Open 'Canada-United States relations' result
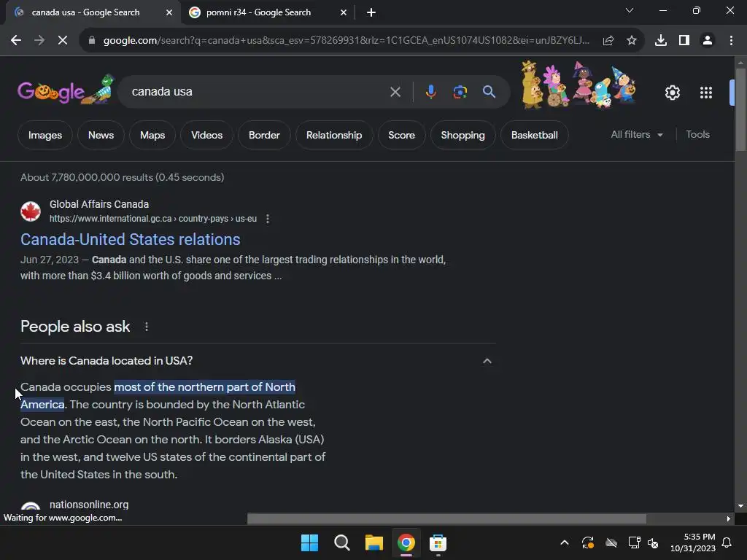Image resolution: width=747 pixels, height=560 pixels. pos(130,239)
